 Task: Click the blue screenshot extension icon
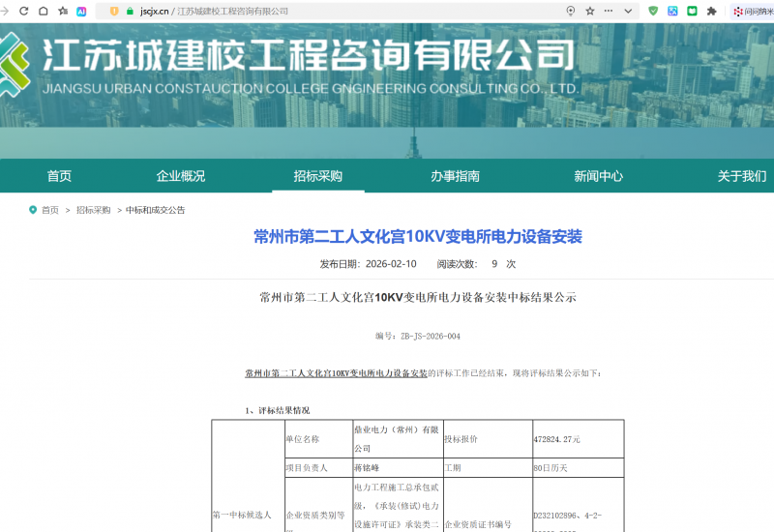click(x=672, y=11)
